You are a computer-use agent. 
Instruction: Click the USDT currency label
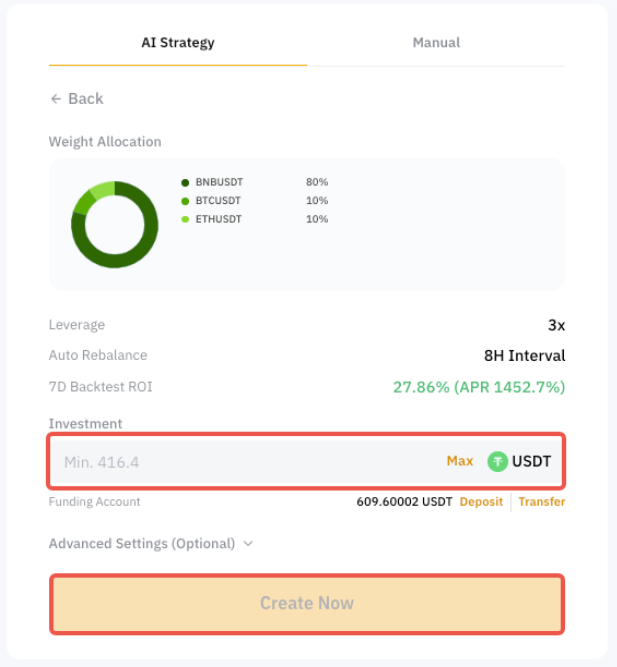pos(531,461)
